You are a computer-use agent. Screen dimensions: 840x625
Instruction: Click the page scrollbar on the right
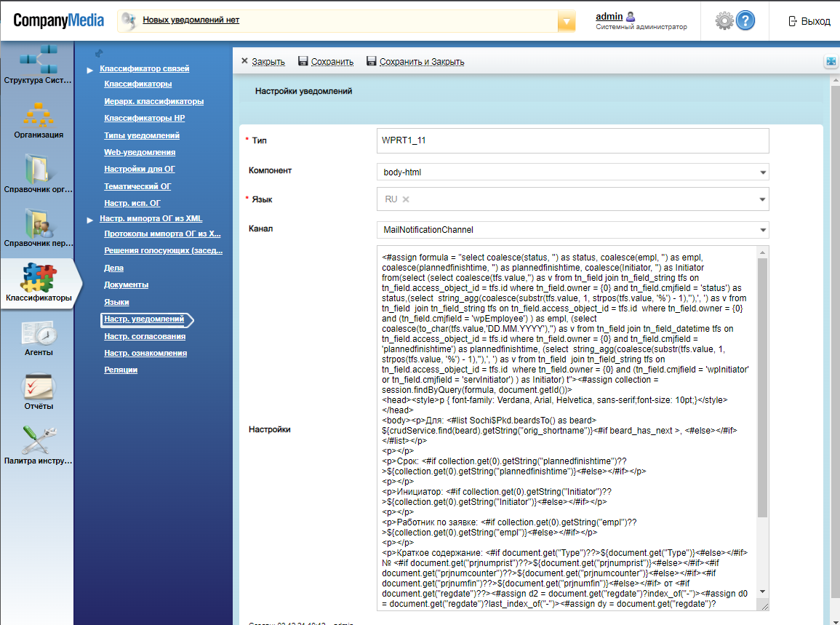(835, 343)
